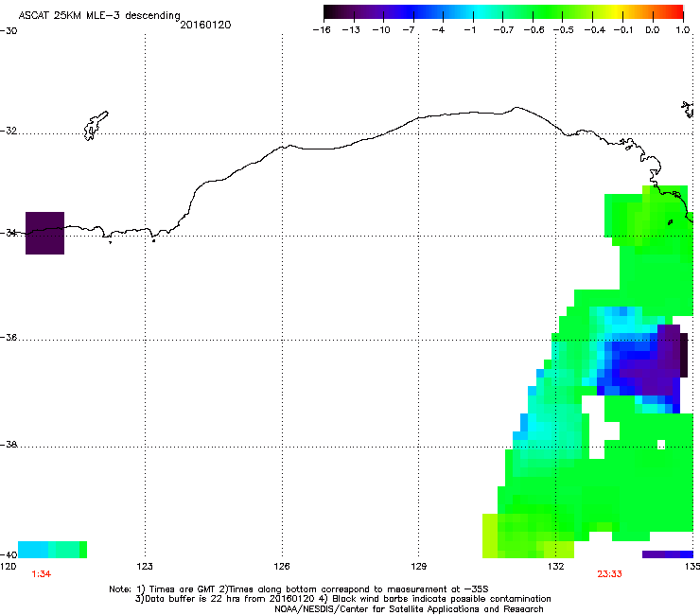Click the purple-blue strip at bottom right
The image size is (700, 615).
(x=668, y=554)
